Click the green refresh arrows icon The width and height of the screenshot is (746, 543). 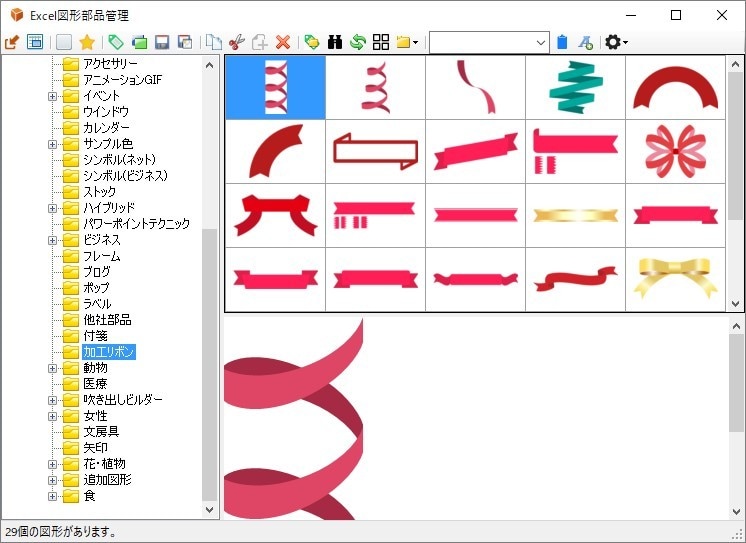point(358,42)
